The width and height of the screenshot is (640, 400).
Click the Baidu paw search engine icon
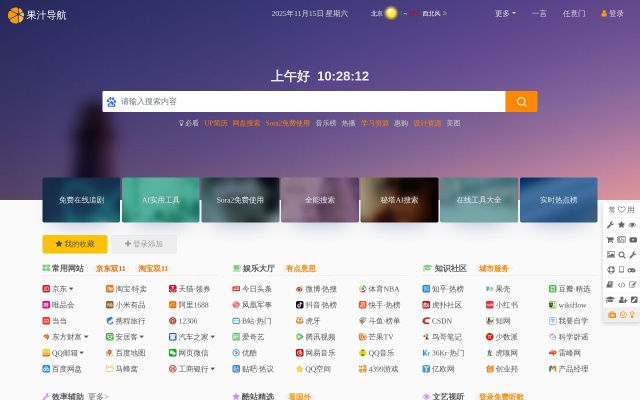coord(110,101)
